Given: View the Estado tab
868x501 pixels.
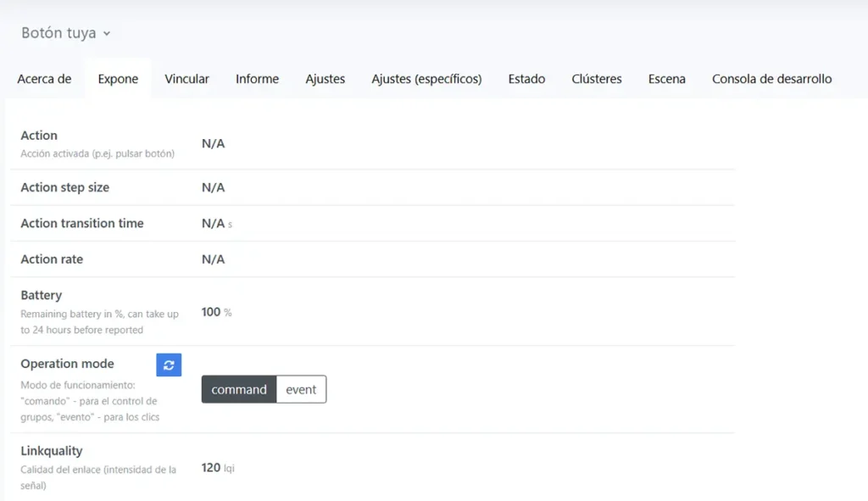Looking at the screenshot, I should [x=526, y=79].
